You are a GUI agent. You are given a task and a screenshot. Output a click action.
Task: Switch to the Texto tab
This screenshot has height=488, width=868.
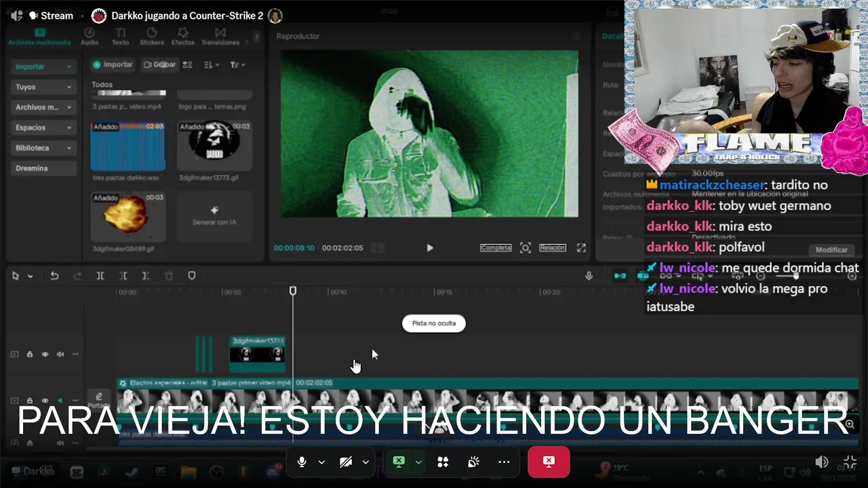click(x=120, y=37)
